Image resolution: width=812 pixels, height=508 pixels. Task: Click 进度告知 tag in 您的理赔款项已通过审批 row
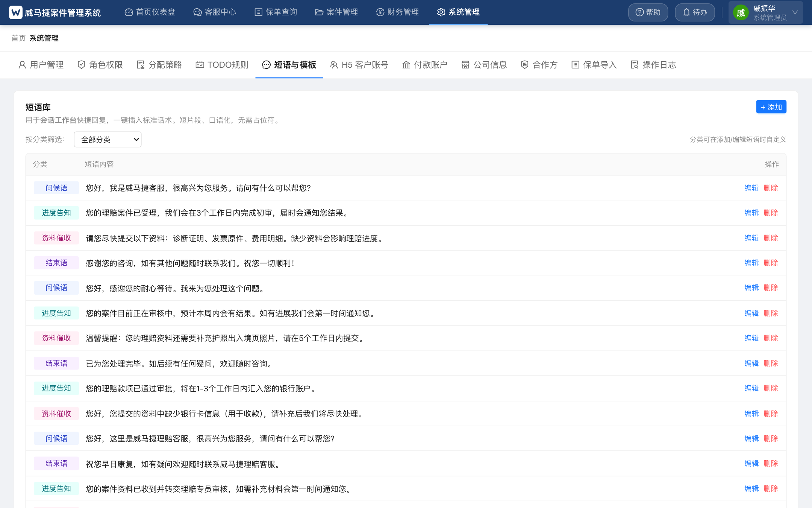pyautogui.click(x=56, y=388)
